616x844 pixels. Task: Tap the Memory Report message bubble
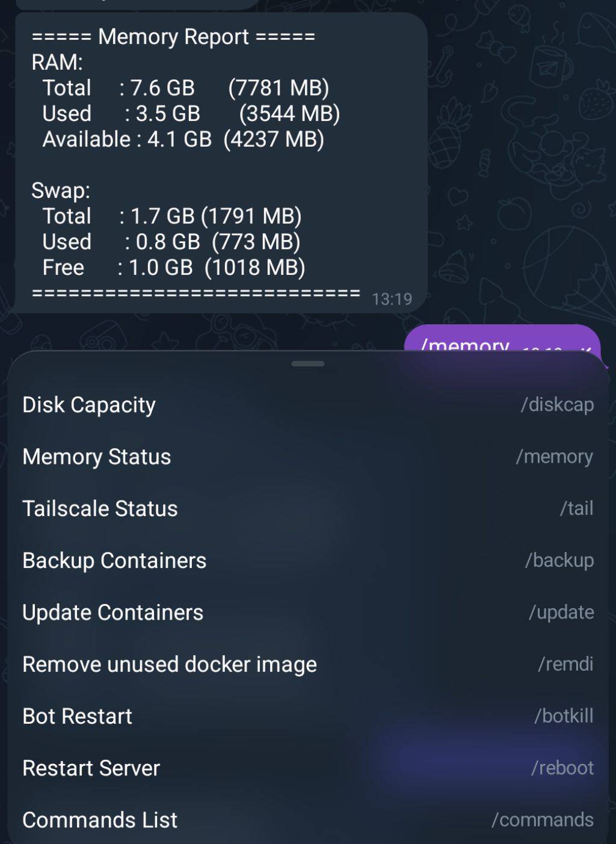pos(221,162)
